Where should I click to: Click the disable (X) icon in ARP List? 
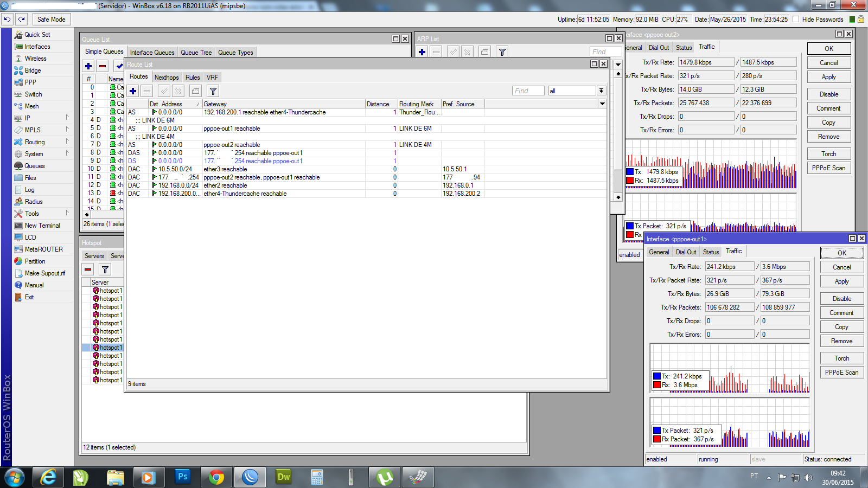(x=468, y=52)
